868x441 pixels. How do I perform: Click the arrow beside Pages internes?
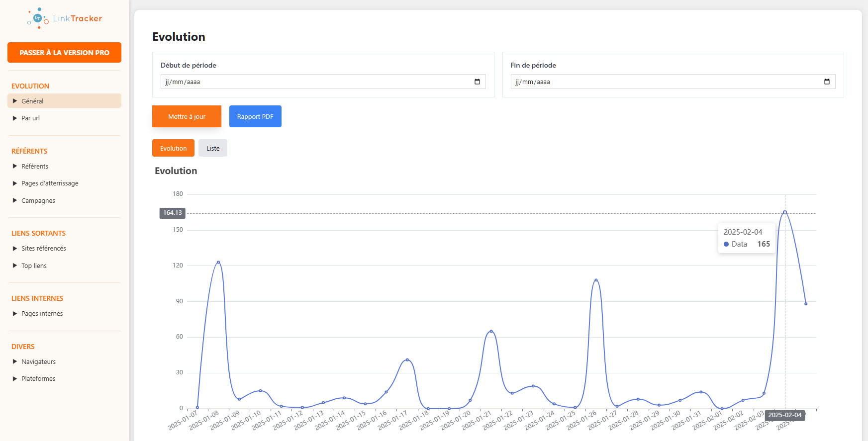coord(15,313)
